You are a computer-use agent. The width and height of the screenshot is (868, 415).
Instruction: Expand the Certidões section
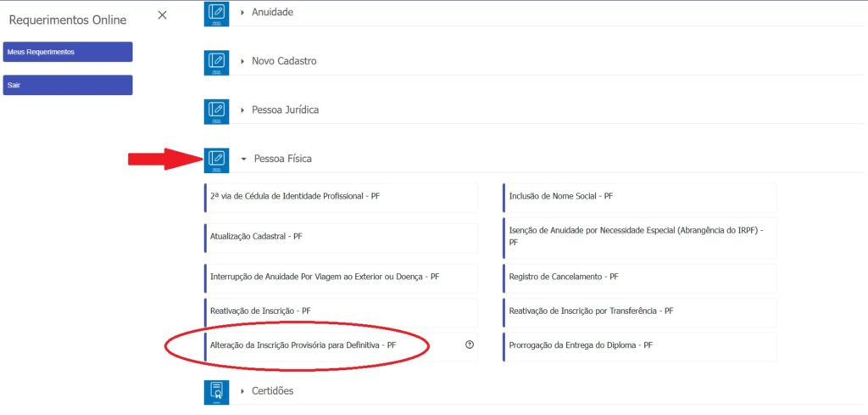point(271,391)
